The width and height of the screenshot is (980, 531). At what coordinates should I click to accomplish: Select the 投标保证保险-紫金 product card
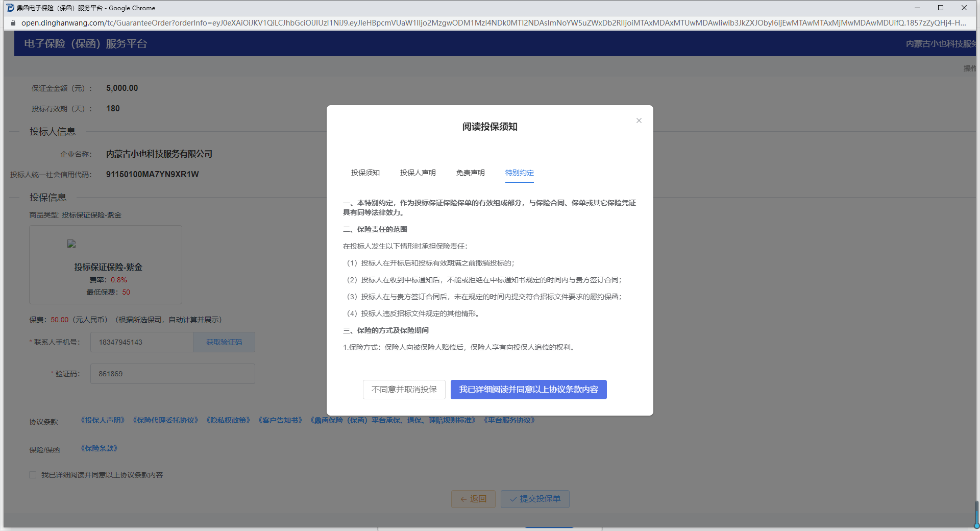106,264
